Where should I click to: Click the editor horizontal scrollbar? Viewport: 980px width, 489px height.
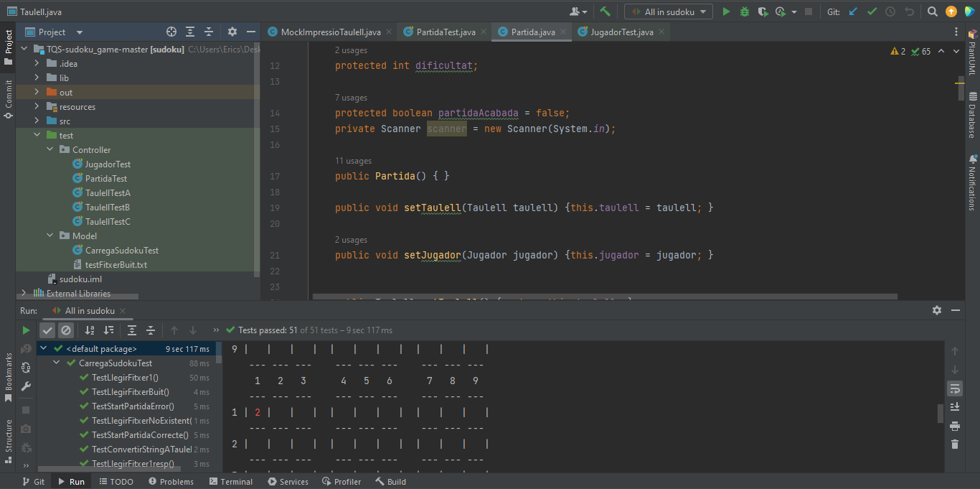pyautogui.click(x=605, y=297)
